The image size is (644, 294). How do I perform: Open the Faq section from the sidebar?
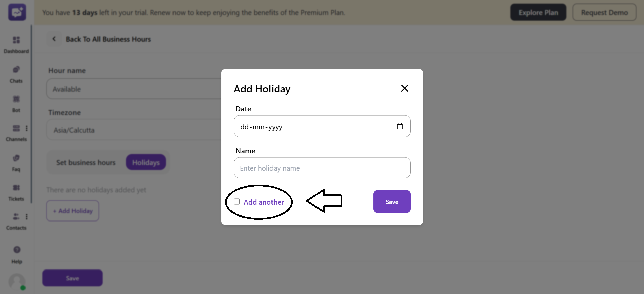click(16, 158)
